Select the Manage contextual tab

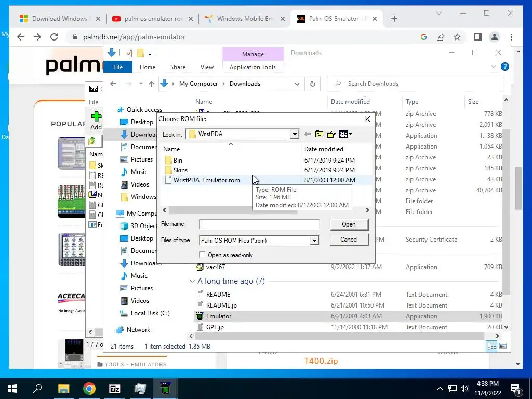[253, 54]
